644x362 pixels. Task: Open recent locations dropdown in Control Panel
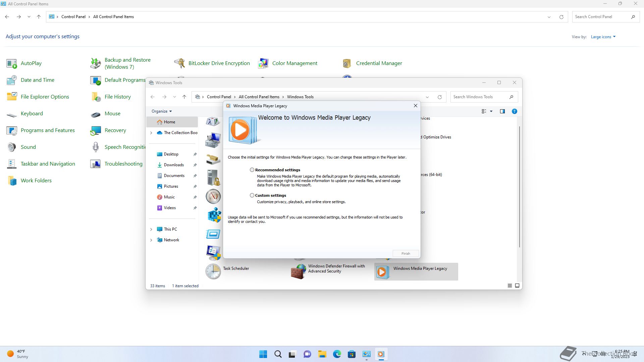coord(29,17)
